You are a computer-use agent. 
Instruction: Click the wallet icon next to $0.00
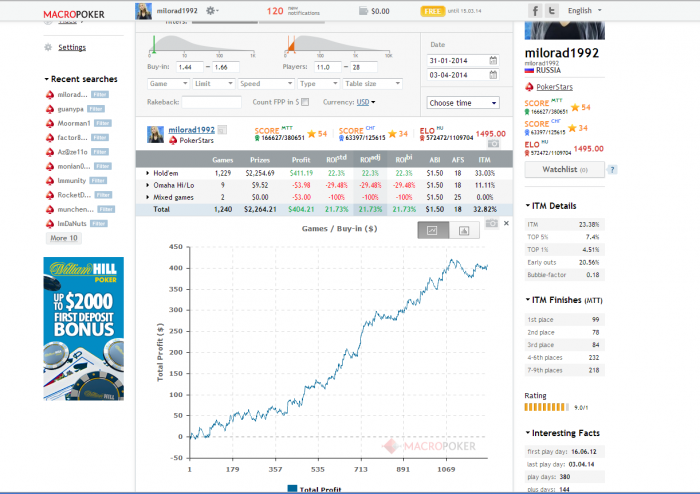(363, 11)
